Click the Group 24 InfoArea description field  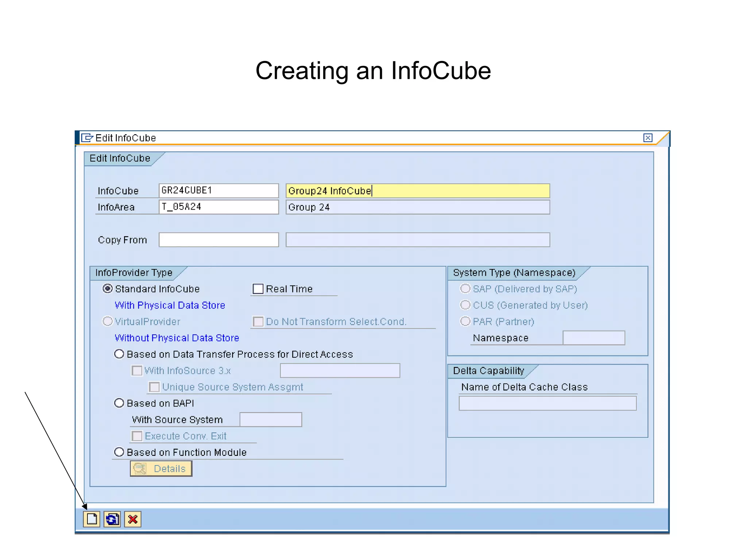click(418, 207)
